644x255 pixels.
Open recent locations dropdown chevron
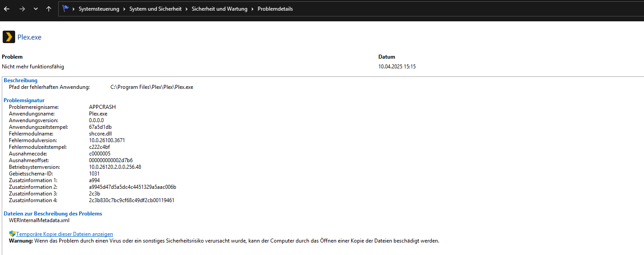36,9
